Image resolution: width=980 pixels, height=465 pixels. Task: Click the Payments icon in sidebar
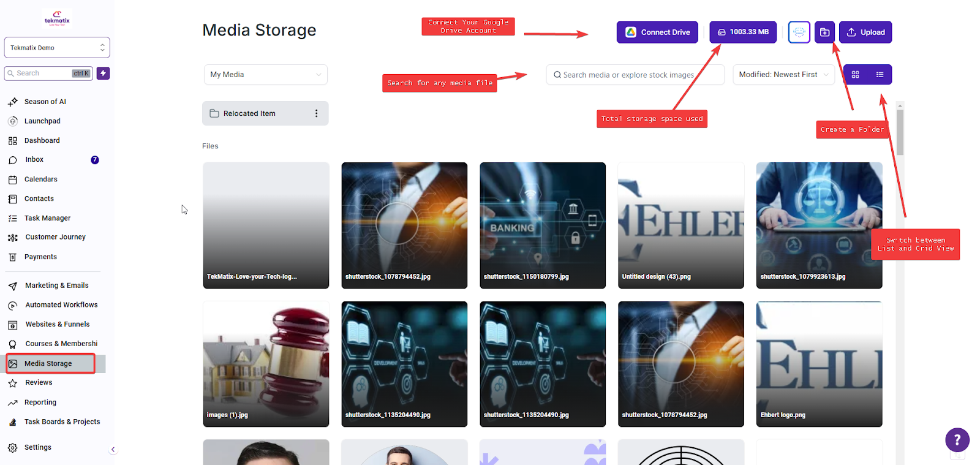(13, 257)
